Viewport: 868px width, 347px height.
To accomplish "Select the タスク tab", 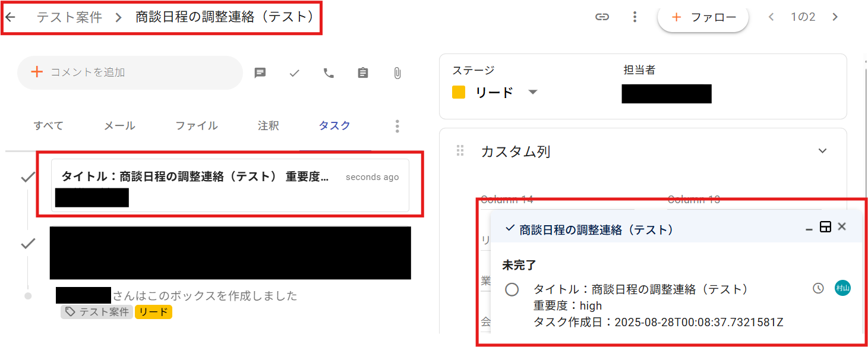I will [334, 126].
